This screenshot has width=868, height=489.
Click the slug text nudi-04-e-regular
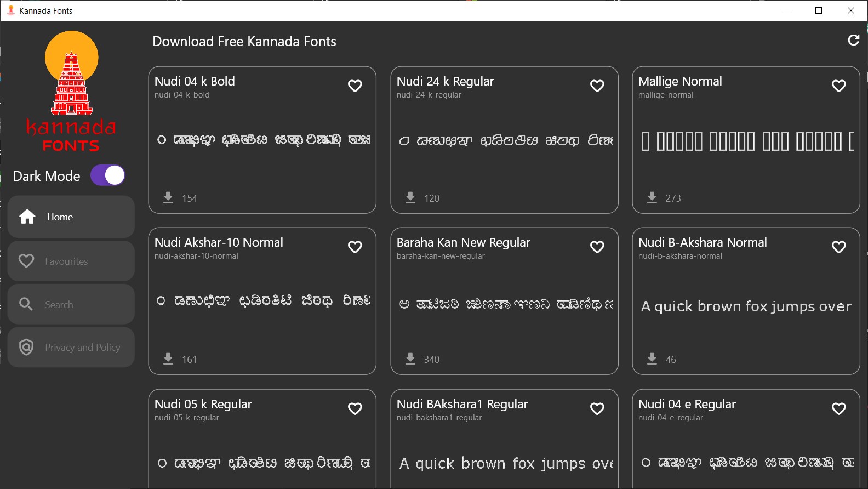tap(670, 418)
